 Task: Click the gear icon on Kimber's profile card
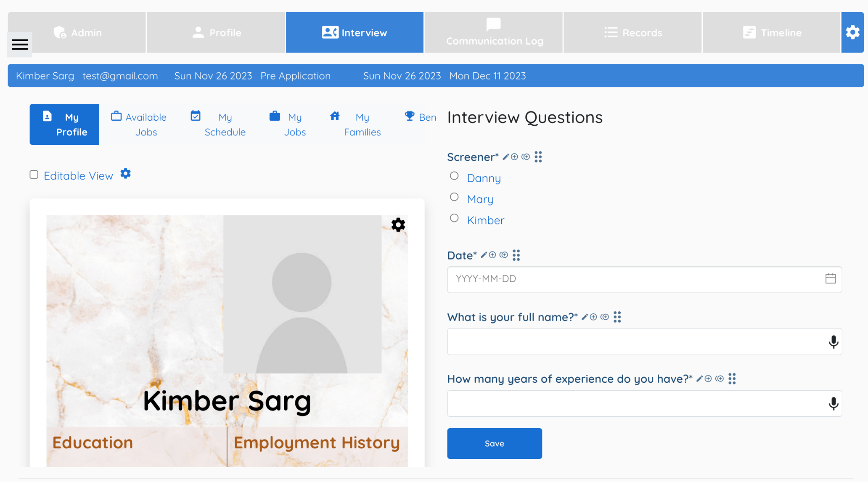pos(397,224)
